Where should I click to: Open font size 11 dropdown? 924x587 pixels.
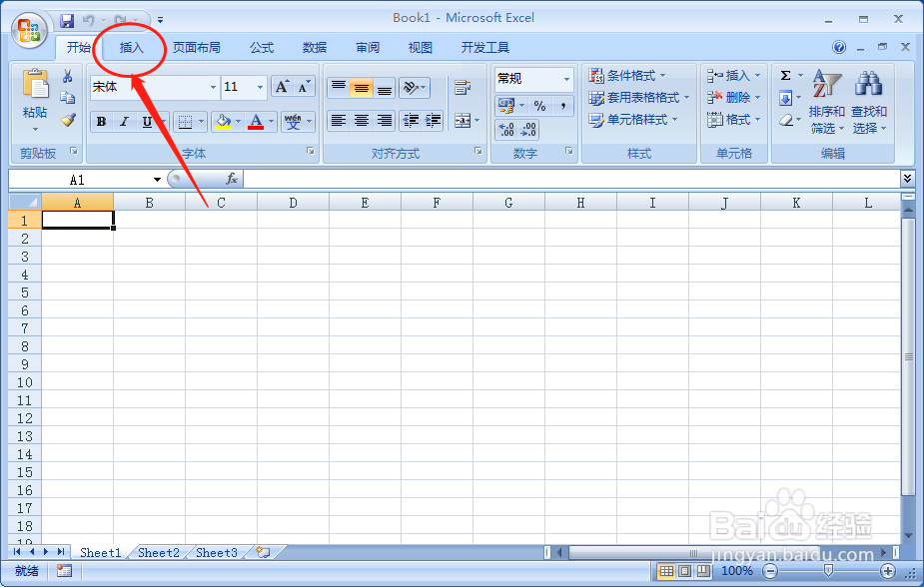260,87
